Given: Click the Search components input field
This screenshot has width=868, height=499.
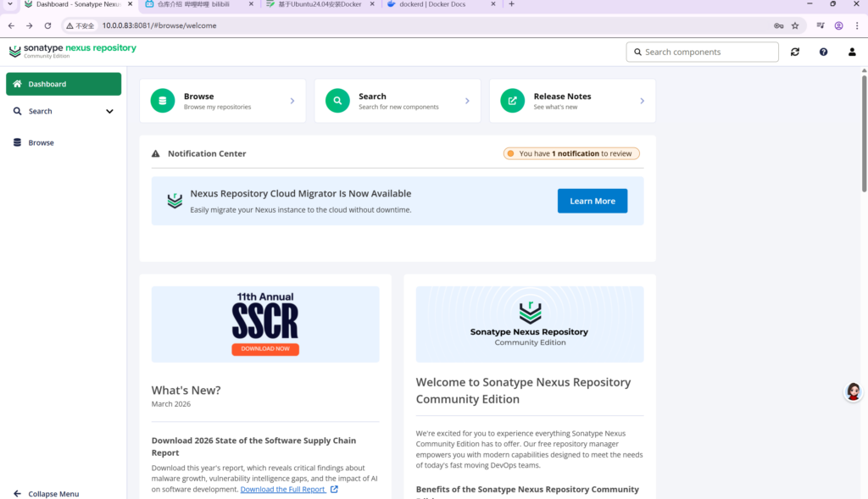Looking at the screenshot, I should [x=709, y=52].
